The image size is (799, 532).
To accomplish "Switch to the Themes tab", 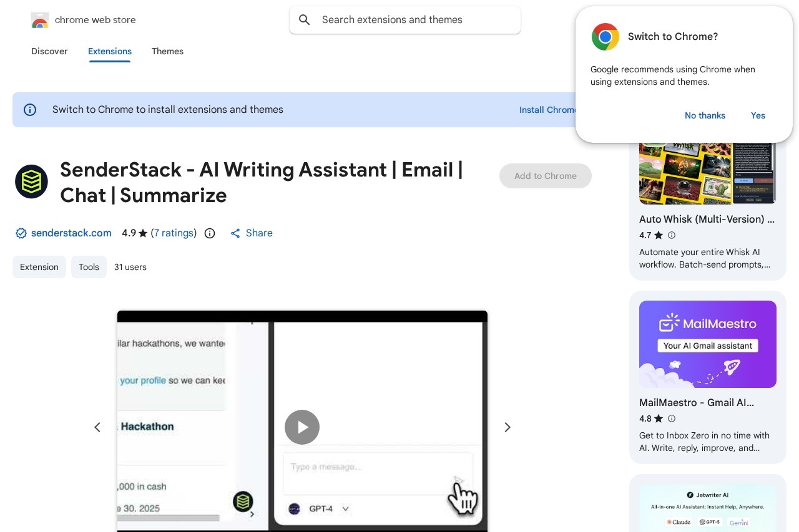I will (x=167, y=51).
